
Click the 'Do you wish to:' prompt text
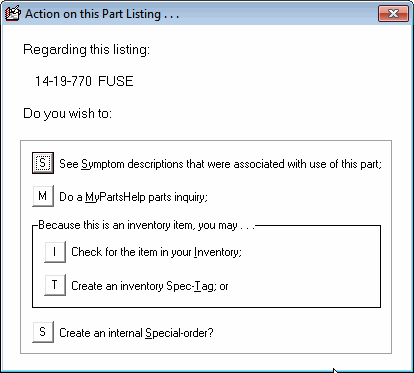[x=67, y=114]
